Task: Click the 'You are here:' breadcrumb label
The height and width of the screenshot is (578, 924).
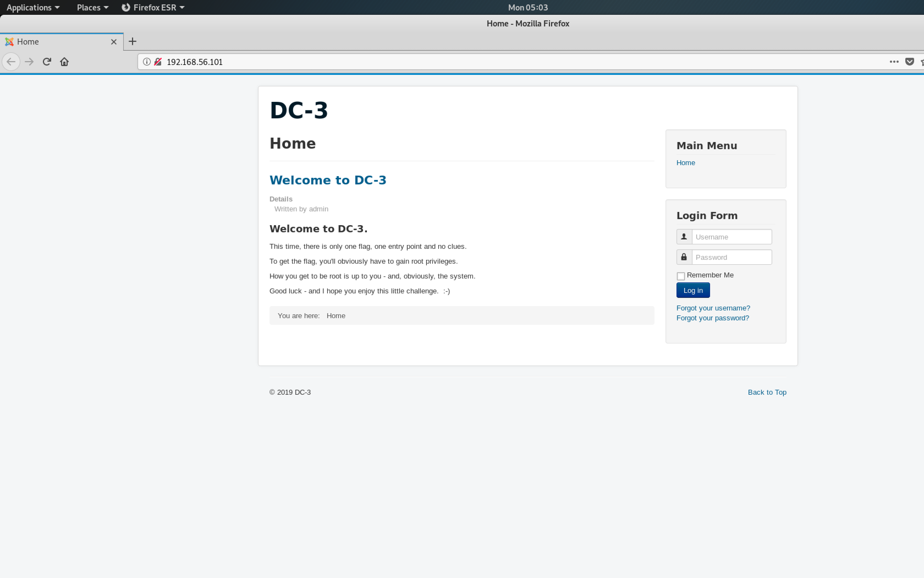Action: click(299, 315)
